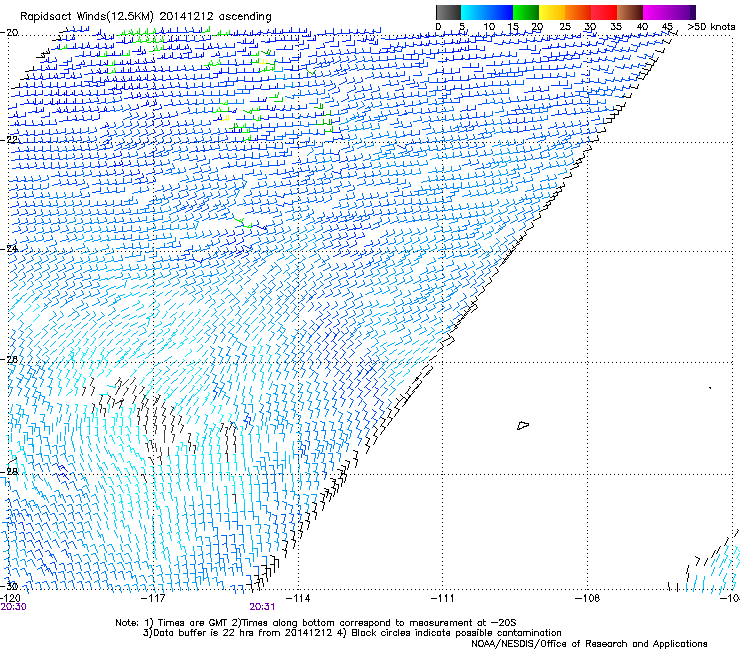
Task: Select the '-117' longitude axis label
Action: click(x=154, y=598)
